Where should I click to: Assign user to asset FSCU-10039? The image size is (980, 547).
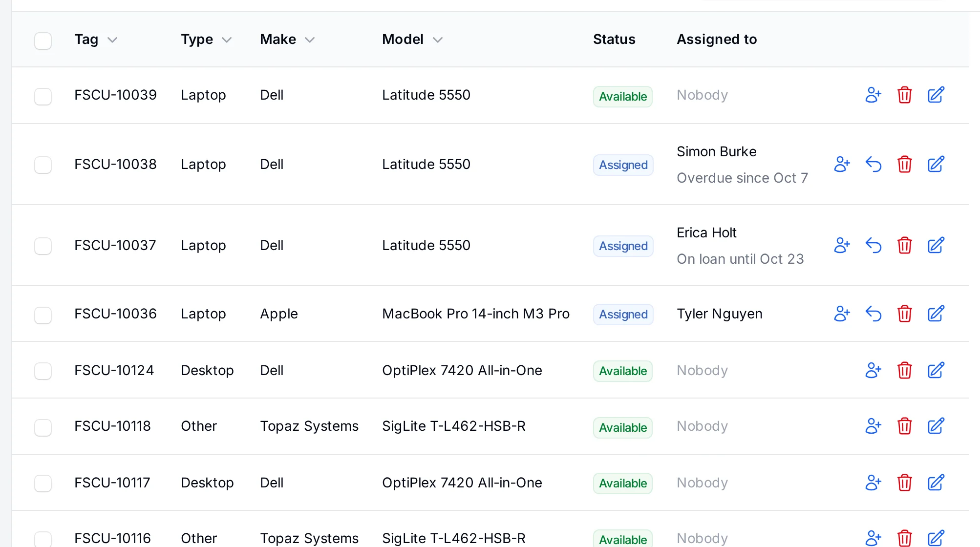(873, 95)
